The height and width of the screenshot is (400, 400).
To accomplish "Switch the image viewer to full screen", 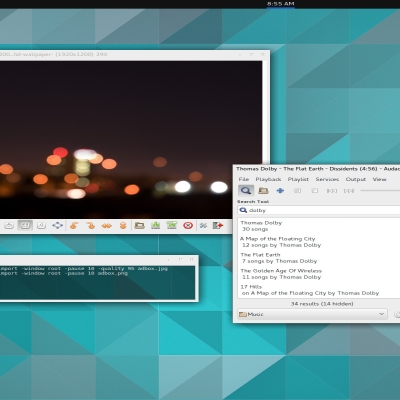I will (x=57, y=226).
